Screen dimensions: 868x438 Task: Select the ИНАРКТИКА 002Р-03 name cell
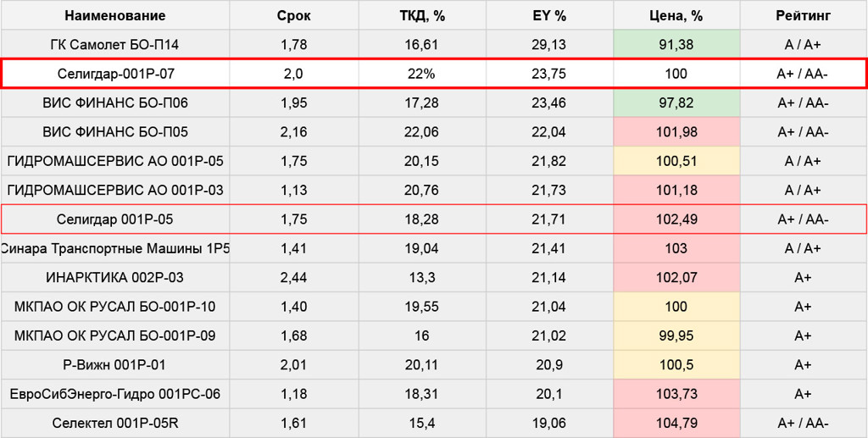coord(114,277)
